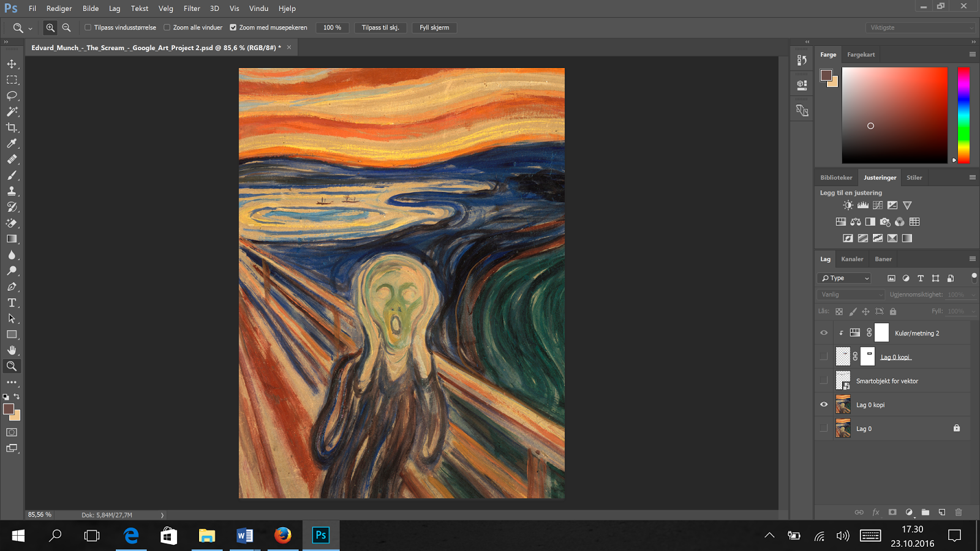980x551 pixels.
Task: Open the Justeringer panel options menu
Action: pyautogui.click(x=972, y=178)
